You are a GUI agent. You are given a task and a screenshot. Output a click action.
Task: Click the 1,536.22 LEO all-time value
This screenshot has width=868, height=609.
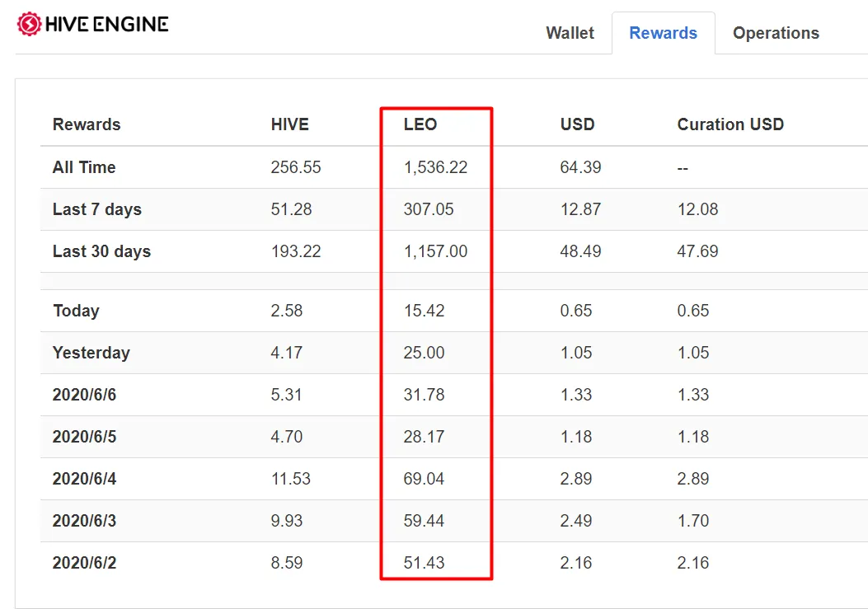point(436,167)
